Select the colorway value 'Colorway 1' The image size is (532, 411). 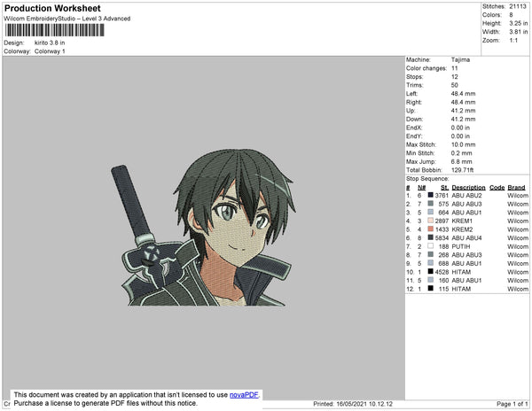click(50, 51)
